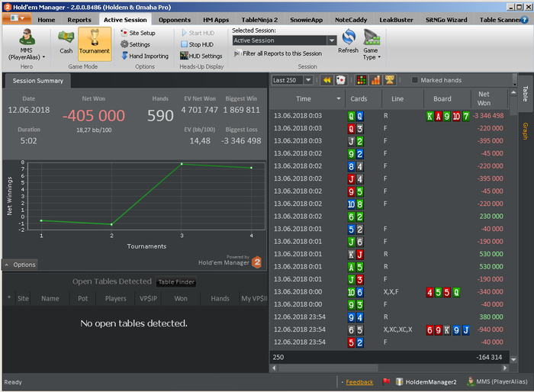Click the Feedback link in status bar
Viewport: 534px width, 392px height.
tap(359, 382)
